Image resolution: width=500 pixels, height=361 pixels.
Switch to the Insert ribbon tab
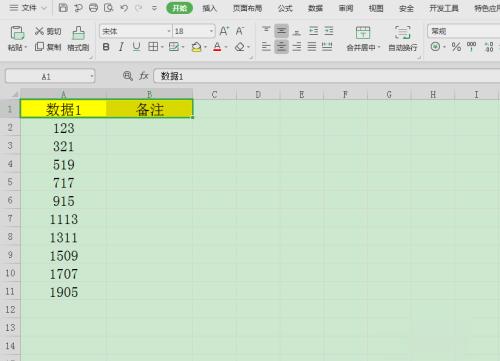point(210,8)
